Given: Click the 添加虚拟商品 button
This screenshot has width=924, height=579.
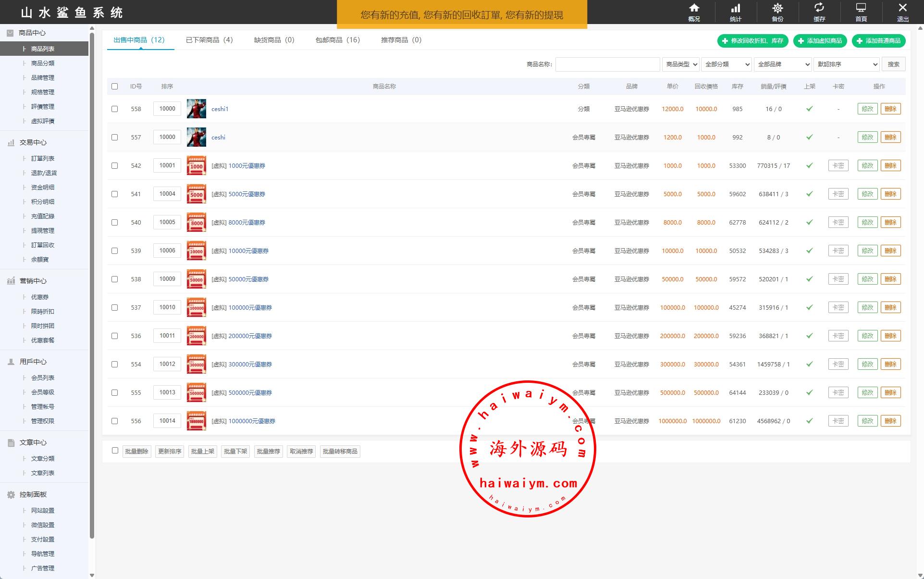Looking at the screenshot, I should click(820, 41).
